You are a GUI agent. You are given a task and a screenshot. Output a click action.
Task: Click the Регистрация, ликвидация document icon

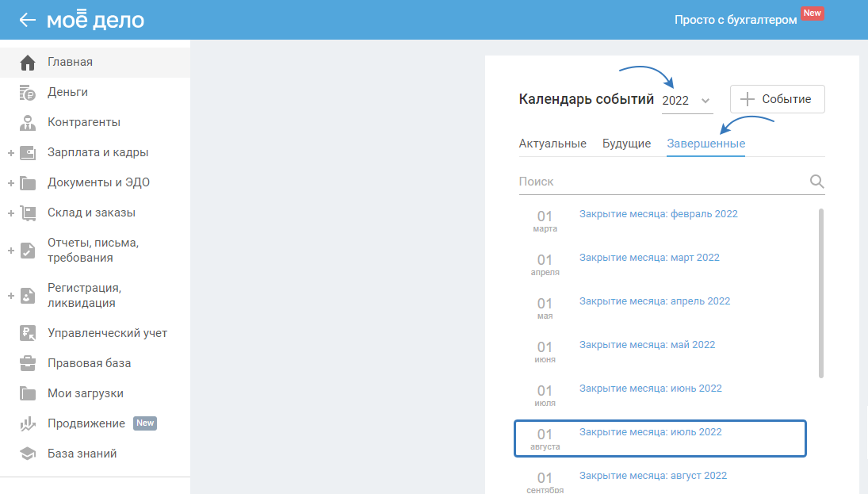[28, 295]
